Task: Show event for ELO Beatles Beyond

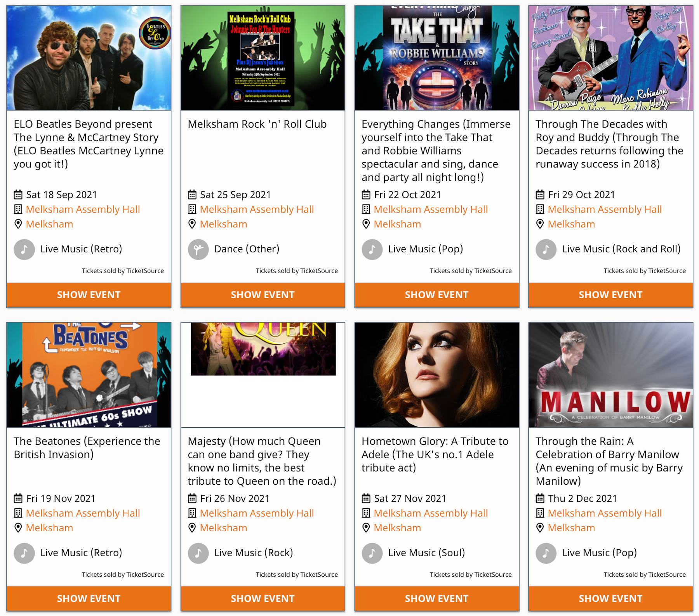Action: coord(89,295)
